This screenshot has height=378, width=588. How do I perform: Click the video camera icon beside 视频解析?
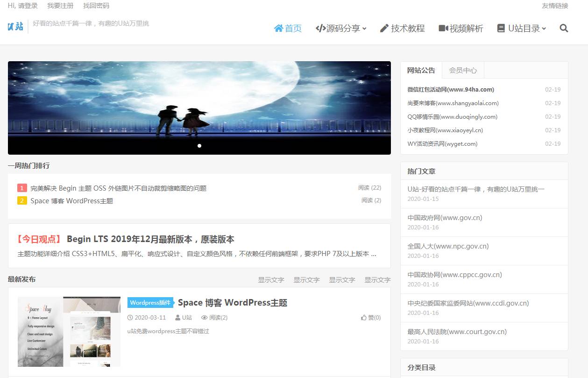pyautogui.click(x=443, y=29)
